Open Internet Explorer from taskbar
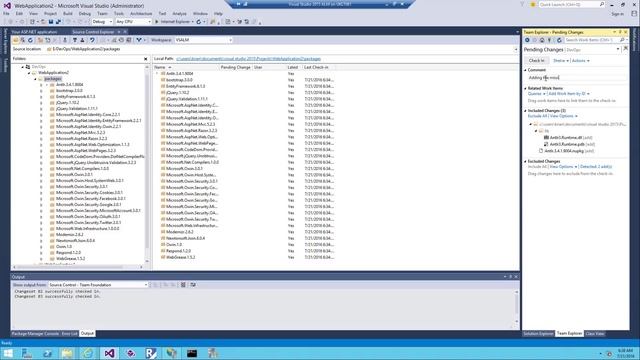Screen dimensions: 640x360 coord(88,353)
